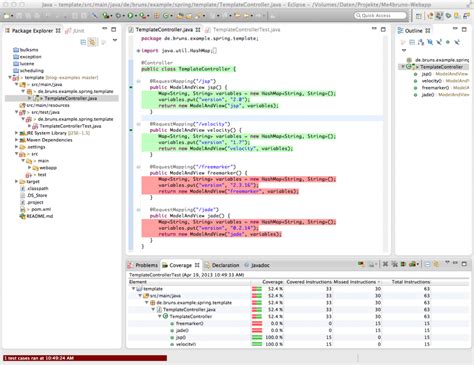Open the Javadoc tab
The width and height of the screenshot is (474, 365).
tap(257, 265)
